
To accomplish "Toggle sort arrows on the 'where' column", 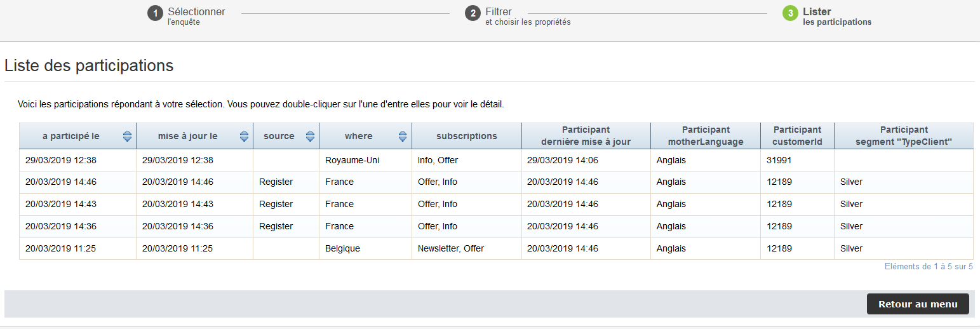I will point(402,136).
